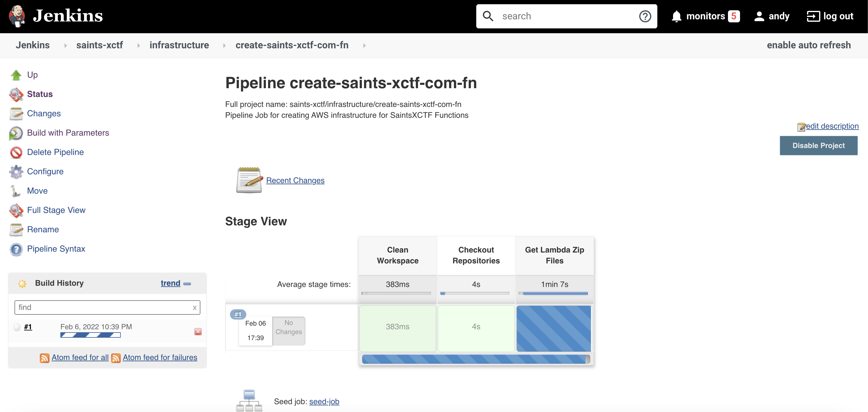The image size is (868, 412).
Task: Click the monitors bell icon
Action: pos(676,16)
